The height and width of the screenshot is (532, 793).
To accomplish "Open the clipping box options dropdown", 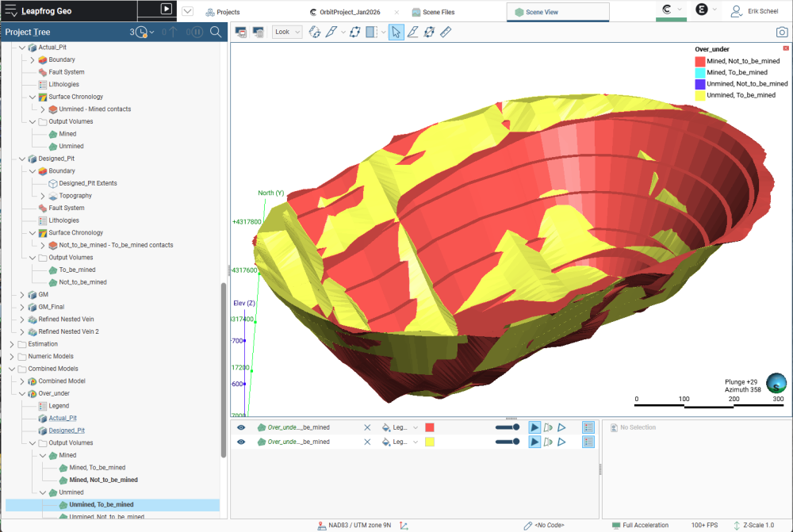I will coord(383,33).
